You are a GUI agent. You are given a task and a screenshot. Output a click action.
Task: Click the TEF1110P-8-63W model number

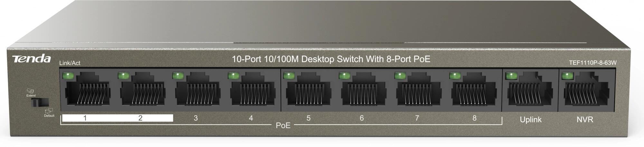[593, 63]
